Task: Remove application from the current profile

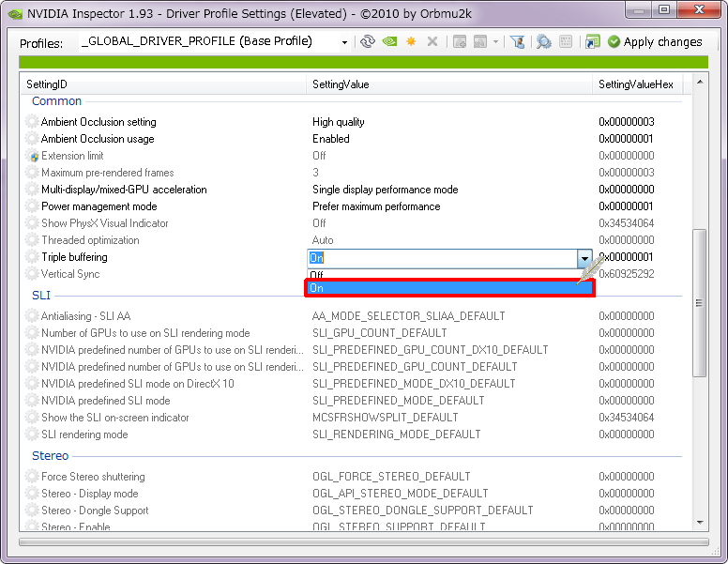Action: click(x=480, y=42)
